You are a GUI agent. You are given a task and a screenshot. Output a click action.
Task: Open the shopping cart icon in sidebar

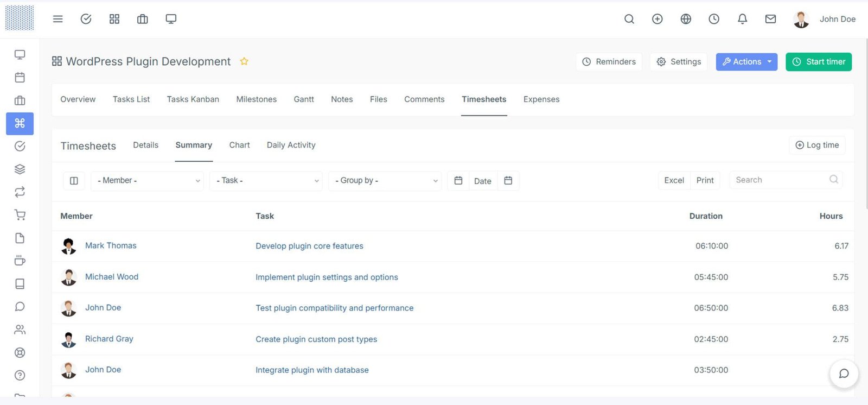20,215
